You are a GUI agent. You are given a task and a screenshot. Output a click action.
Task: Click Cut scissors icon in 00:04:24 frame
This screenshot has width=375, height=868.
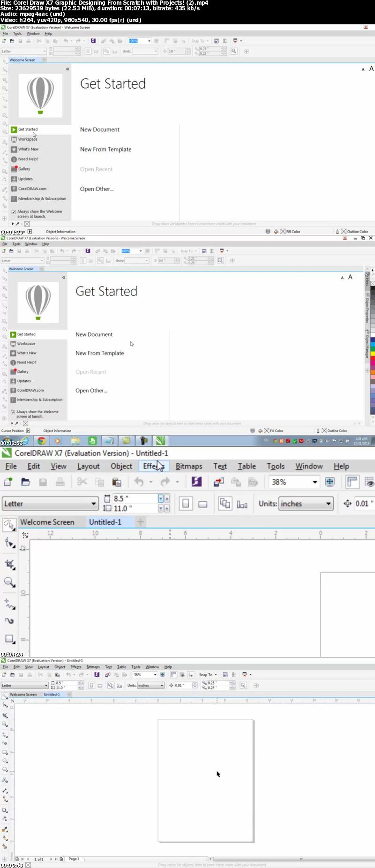[x=82, y=482]
